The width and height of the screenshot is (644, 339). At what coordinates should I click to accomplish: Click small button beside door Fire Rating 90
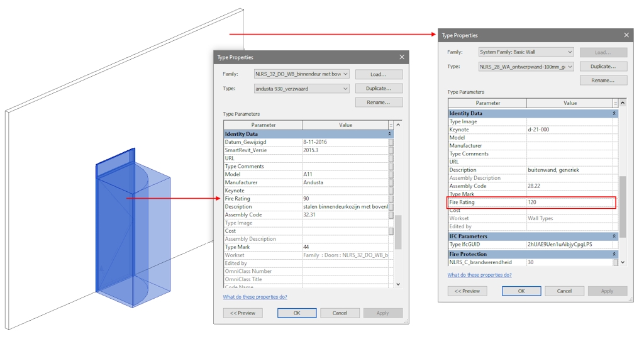391,199
